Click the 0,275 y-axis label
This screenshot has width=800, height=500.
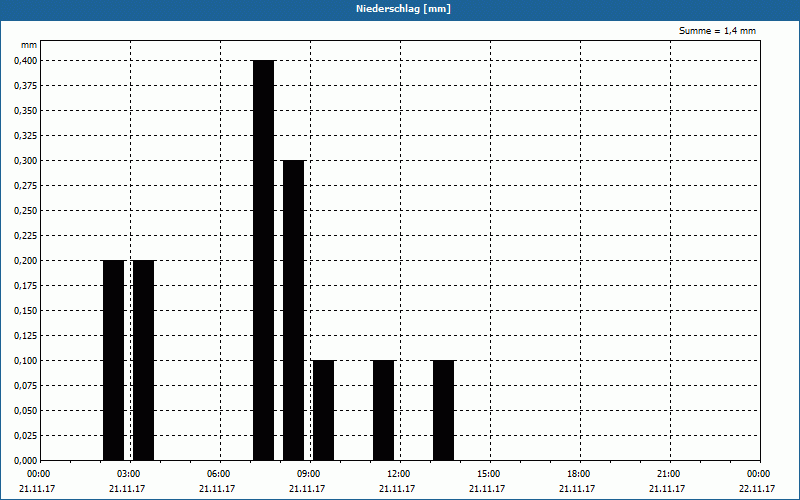(26, 186)
